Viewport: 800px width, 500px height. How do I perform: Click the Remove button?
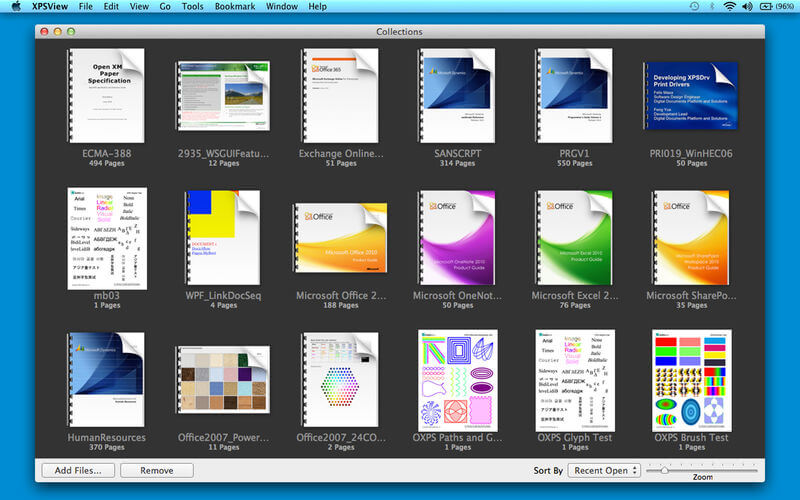pyautogui.click(x=157, y=470)
